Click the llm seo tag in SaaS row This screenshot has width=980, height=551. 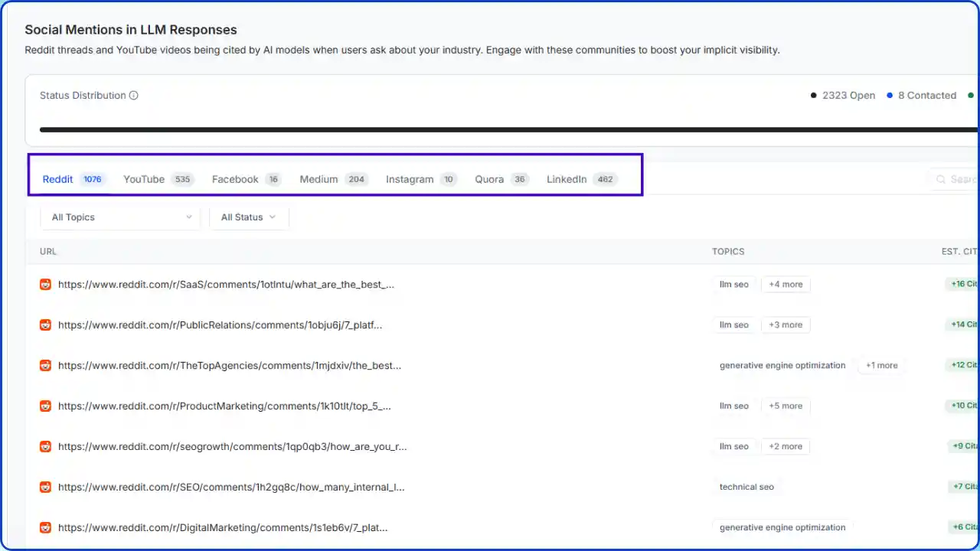click(734, 284)
